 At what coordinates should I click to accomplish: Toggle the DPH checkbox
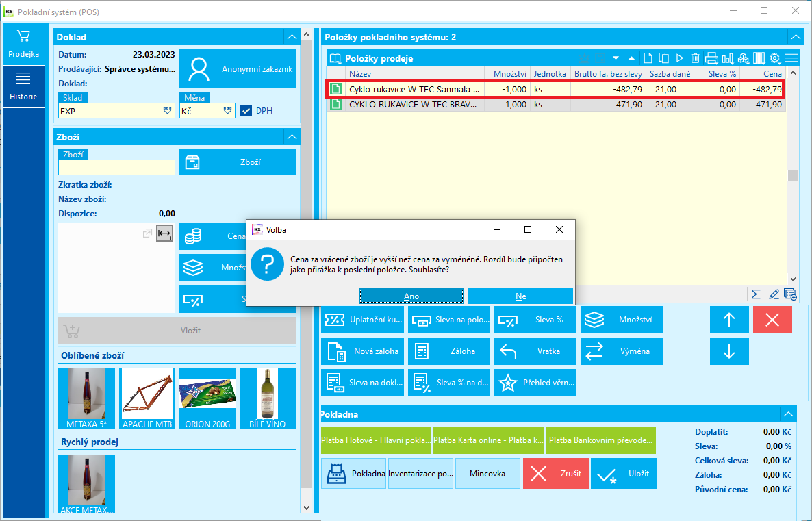pos(246,111)
